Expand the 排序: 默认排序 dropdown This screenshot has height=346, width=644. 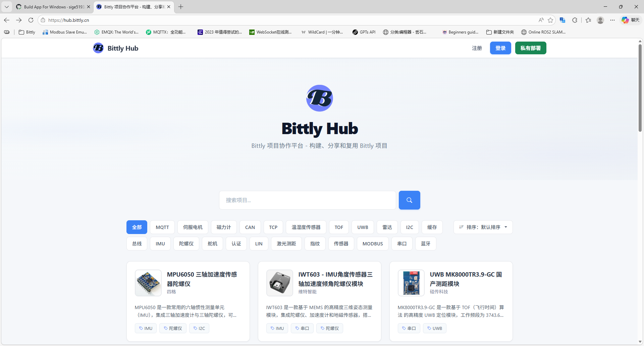[x=483, y=227]
